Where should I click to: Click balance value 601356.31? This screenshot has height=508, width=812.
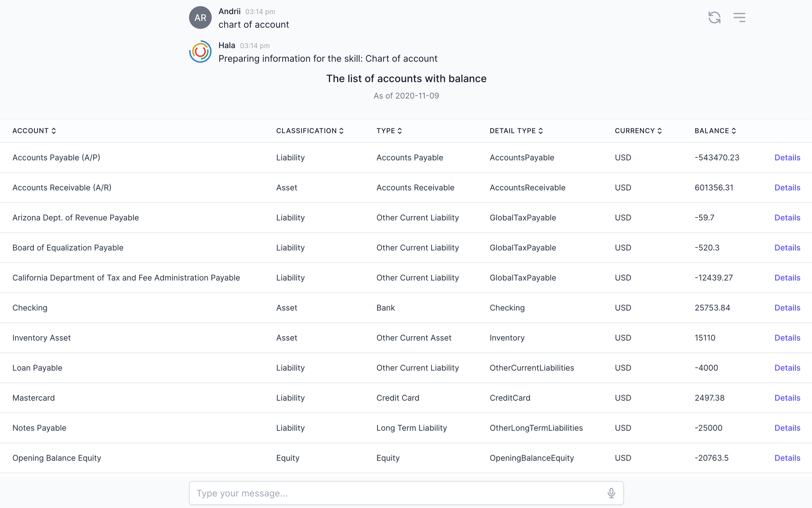point(714,188)
